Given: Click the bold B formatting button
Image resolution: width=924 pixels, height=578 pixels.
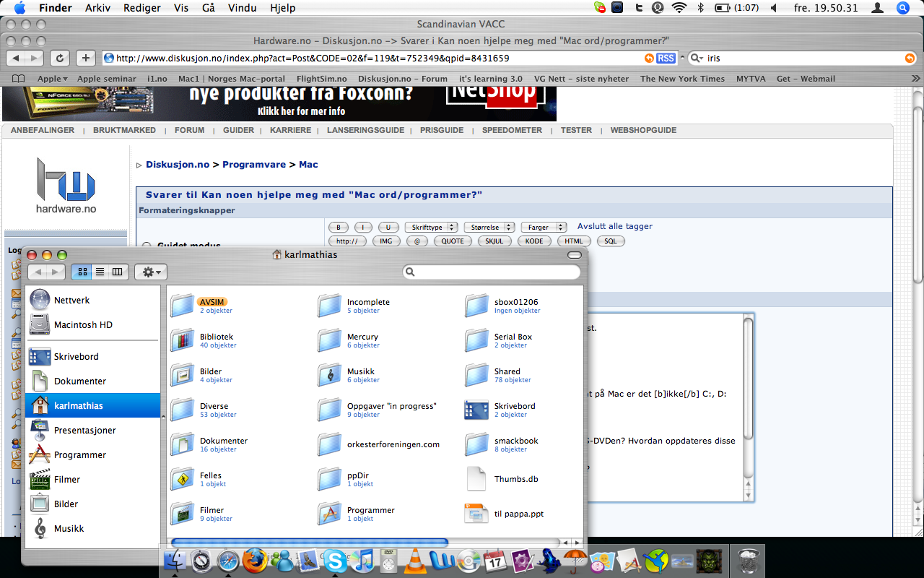Looking at the screenshot, I should coord(338,227).
